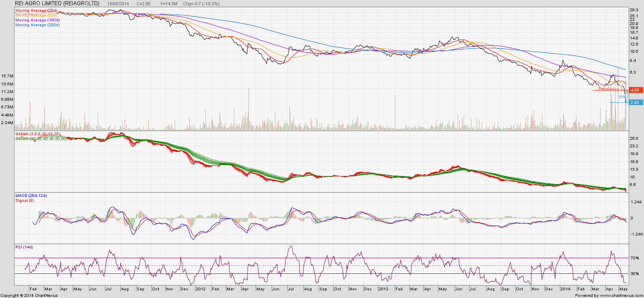Viewport: 644px width, 298px height.
Task: Click the closing price text C=2.95
Action: click(144, 4)
